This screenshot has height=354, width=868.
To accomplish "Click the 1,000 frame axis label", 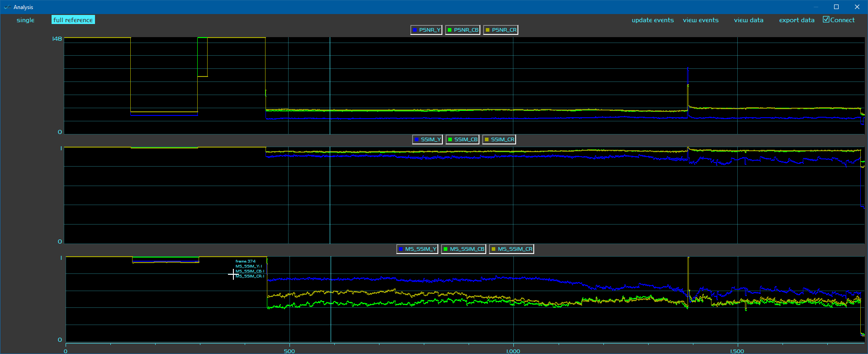I will click(513, 351).
